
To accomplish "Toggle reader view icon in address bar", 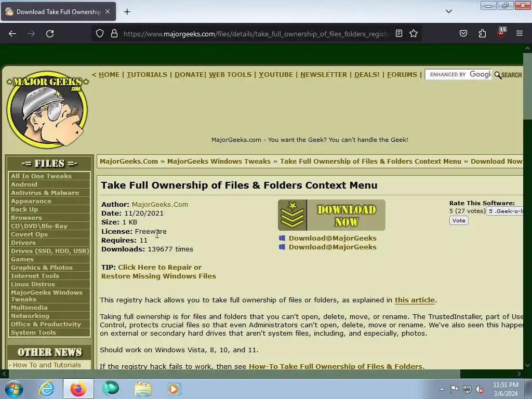I will point(399,33).
